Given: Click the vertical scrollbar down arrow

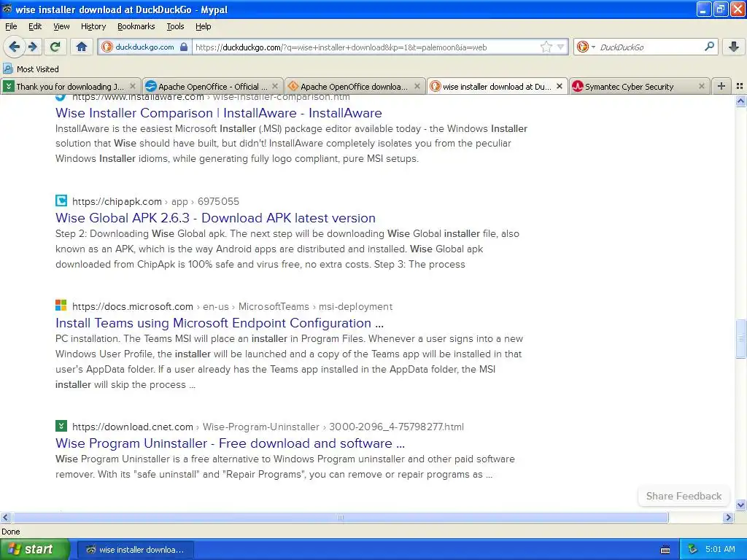Looking at the screenshot, I should tap(741, 505).
